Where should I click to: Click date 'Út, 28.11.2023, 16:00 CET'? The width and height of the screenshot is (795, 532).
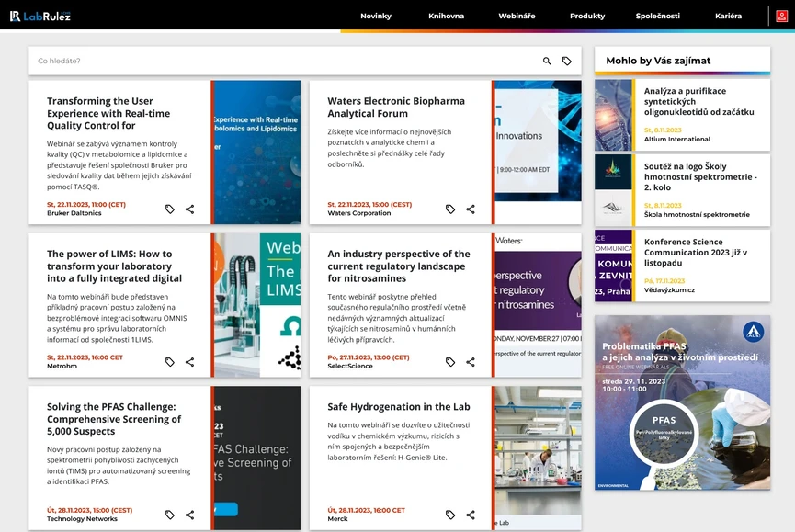click(x=366, y=511)
